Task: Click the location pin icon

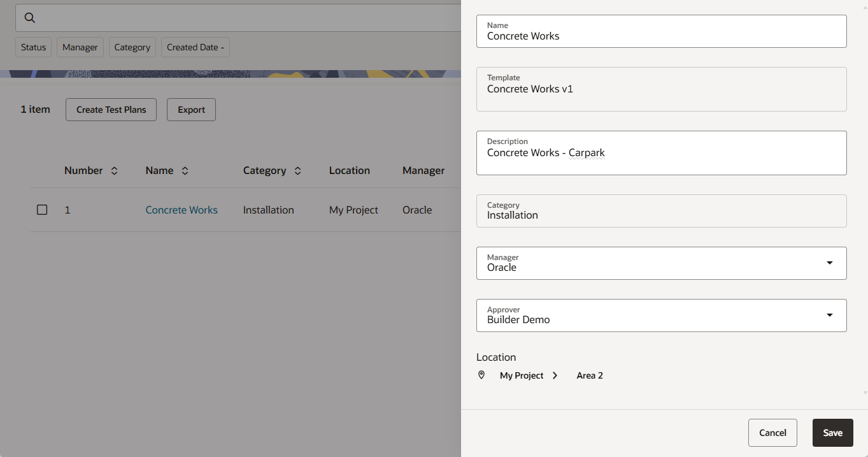Action: pyautogui.click(x=481, y=375)
